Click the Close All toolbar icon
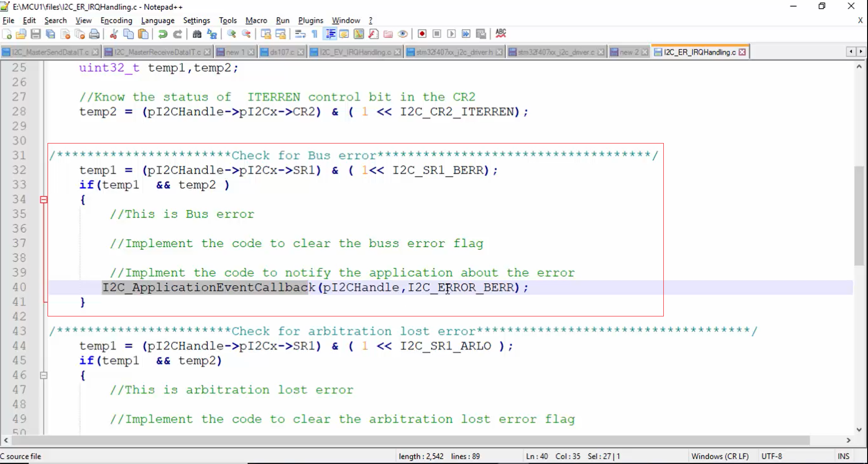 pos(80,34)
